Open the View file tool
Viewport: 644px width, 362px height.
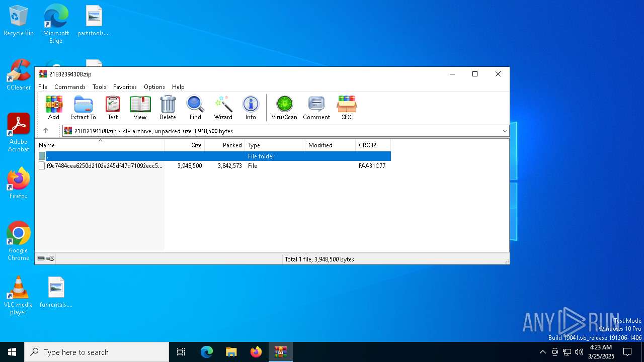140,108
